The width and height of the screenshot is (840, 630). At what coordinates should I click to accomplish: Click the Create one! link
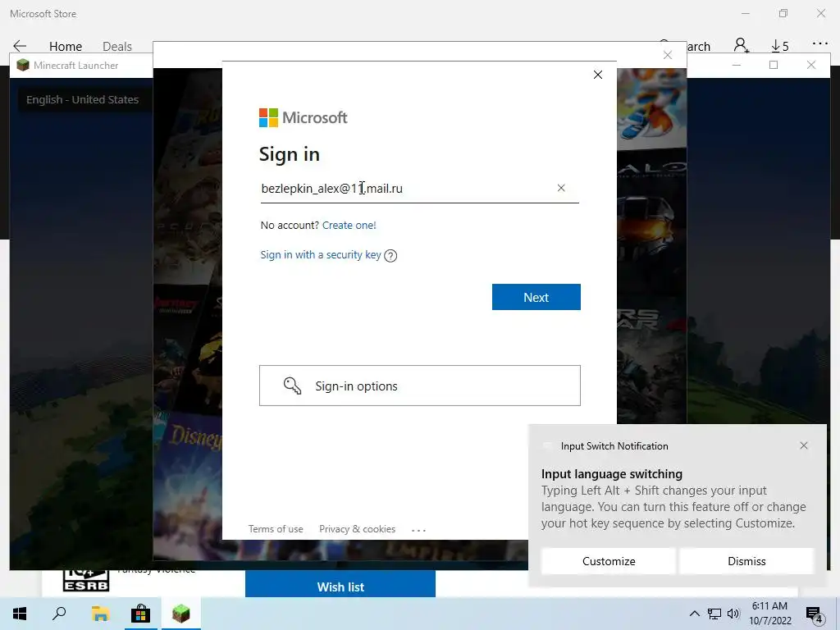pos(349,225)
